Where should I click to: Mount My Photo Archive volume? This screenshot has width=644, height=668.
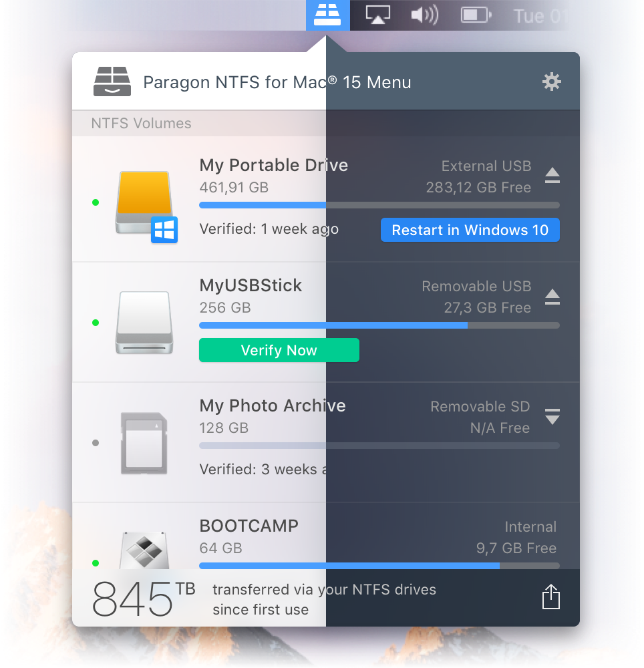(552, 416)
